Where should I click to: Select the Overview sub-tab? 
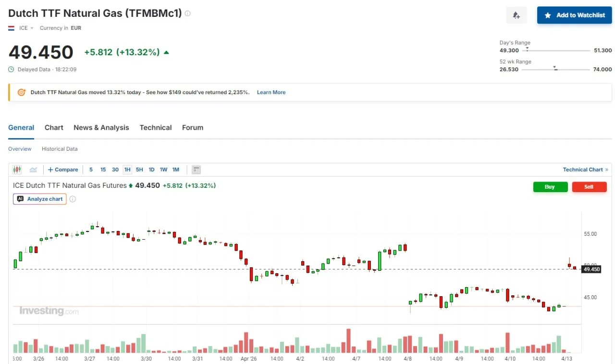[20, 149]
